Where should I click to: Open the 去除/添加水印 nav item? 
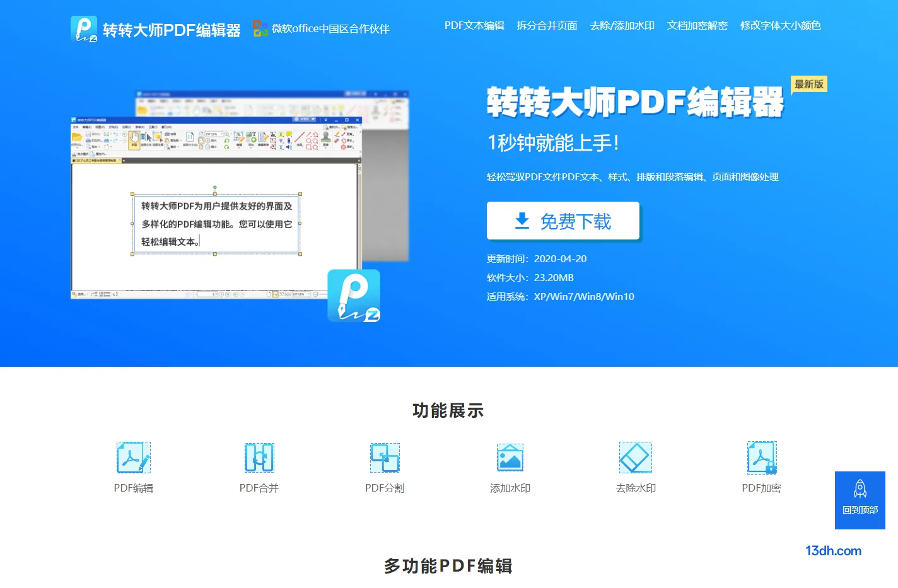pyautogui.click(x=622, y=25)
